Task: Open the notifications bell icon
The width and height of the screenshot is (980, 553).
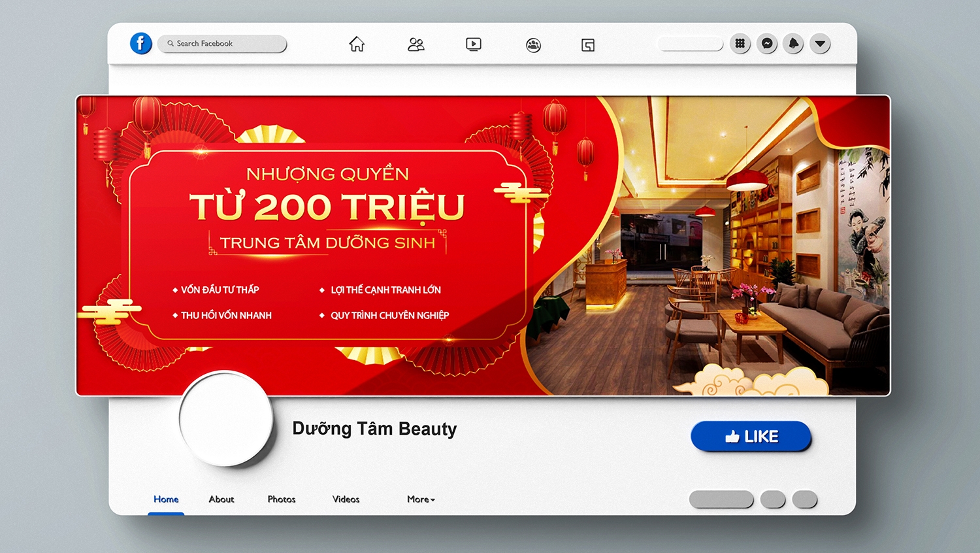Action: click(x=793, y=43)
